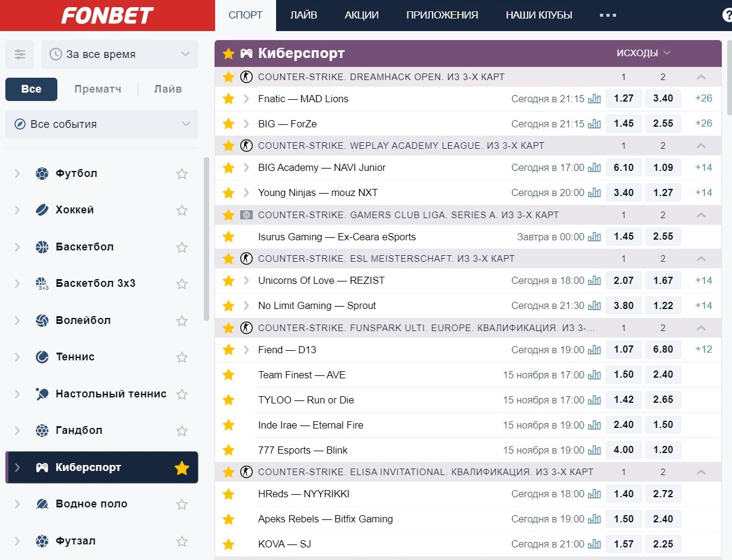This screenshot has height=560, width=732.
Task: Click the main page vertical scrollbar
Action: 729,78
